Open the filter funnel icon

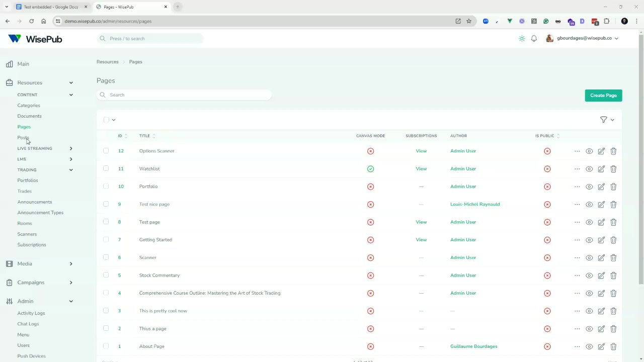(x=604, y=120)
